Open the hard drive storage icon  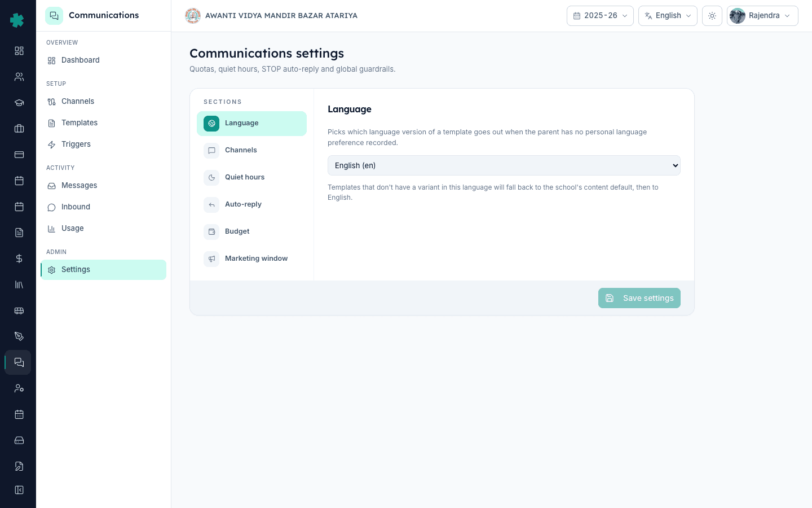coord(19,440)
